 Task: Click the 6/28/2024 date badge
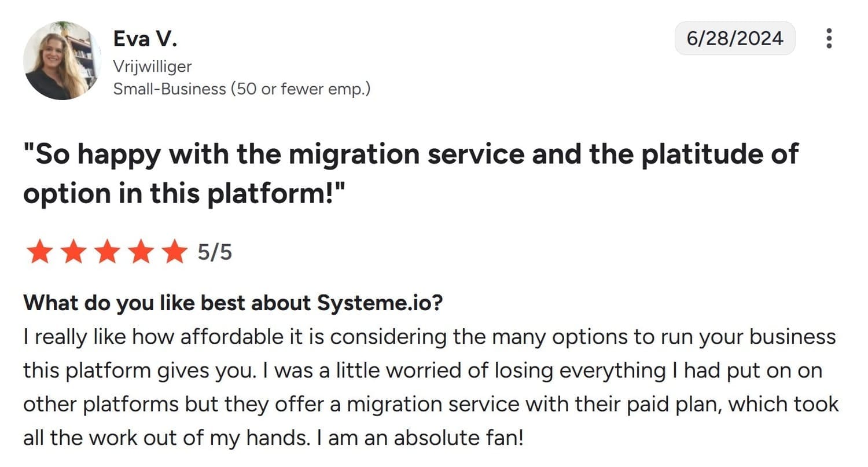point(734,38)
